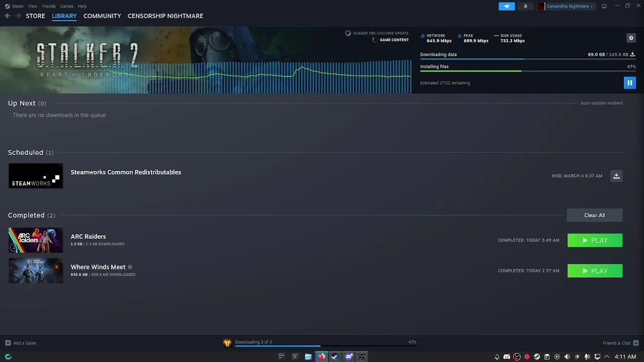Open the volume tray icon
Viewport: 644px width, 362px height.
pos(567,356)
